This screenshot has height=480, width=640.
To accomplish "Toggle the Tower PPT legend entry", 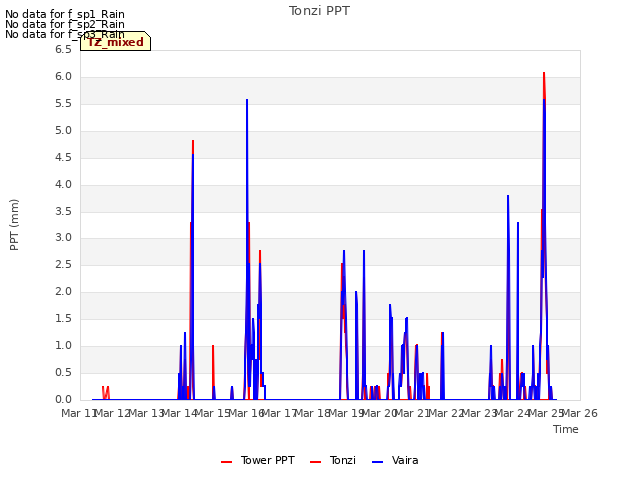I will point(258,460).
